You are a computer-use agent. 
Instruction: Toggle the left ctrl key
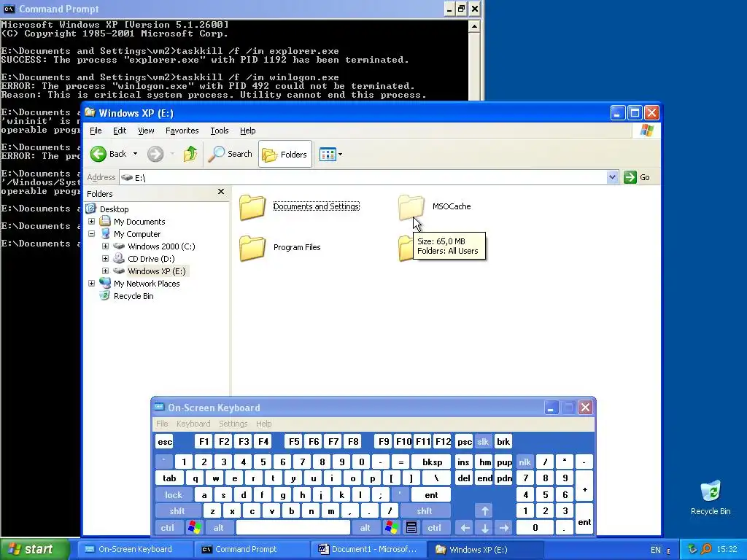167,528
